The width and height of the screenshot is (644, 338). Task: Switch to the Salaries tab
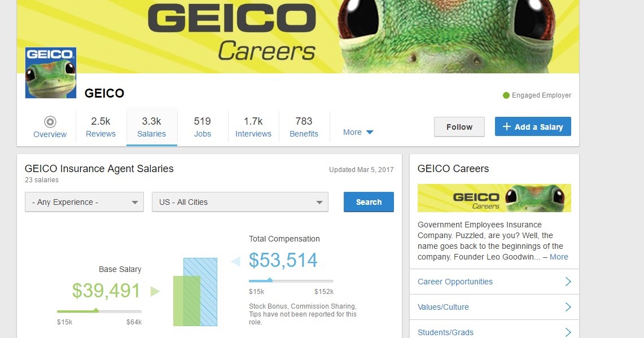coord(151,126)
